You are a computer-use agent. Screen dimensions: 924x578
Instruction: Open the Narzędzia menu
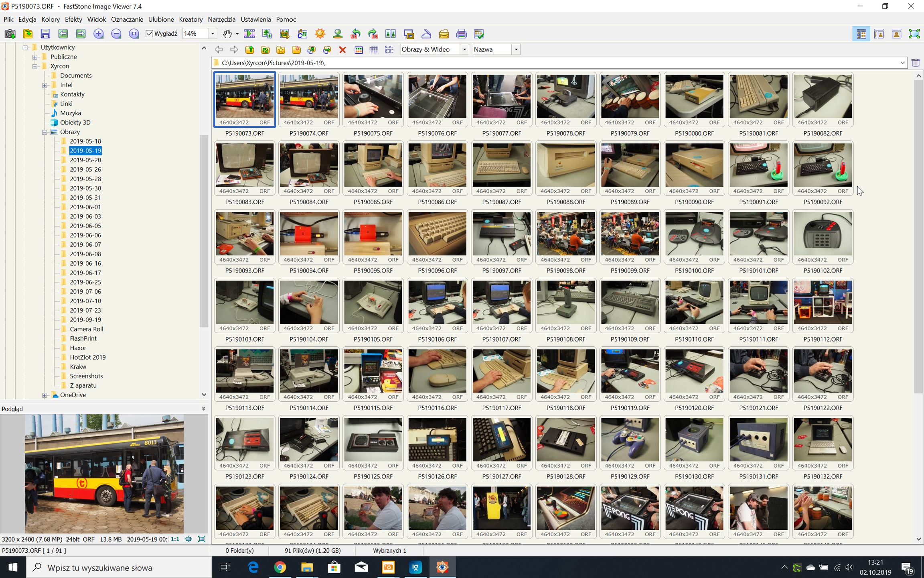coord(221,19)
